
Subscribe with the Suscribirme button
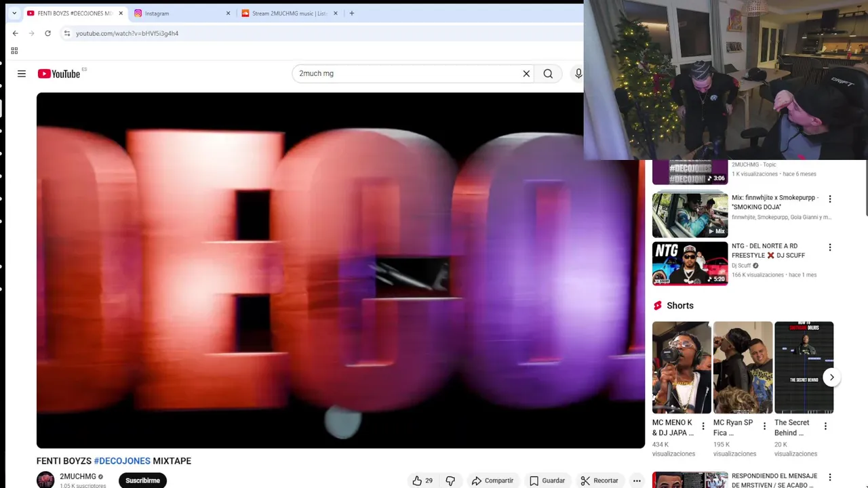pyautogui.click(x=142, y=481)
